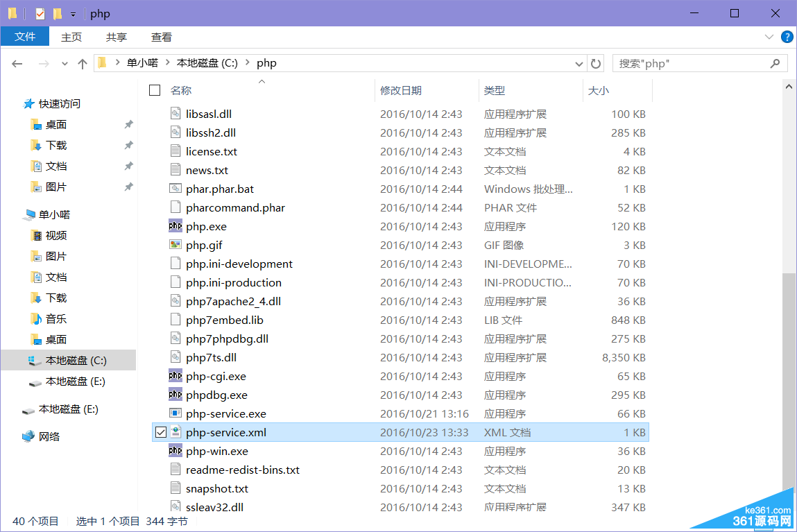Screen dimensions: 797x532
Task: Click the refresh icon in address bar
Action: pyautogui.click(x=596, y=63)
